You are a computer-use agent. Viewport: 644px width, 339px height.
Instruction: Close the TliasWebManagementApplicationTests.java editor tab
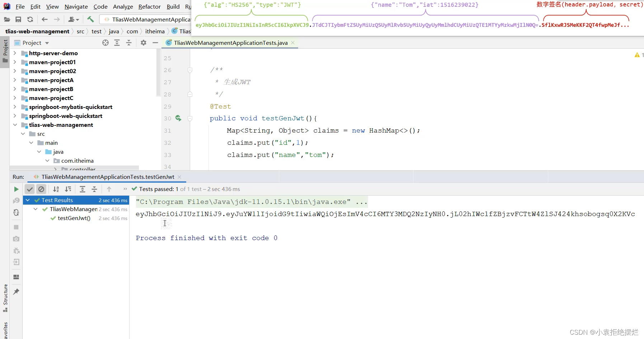click(x=293, y=43)
